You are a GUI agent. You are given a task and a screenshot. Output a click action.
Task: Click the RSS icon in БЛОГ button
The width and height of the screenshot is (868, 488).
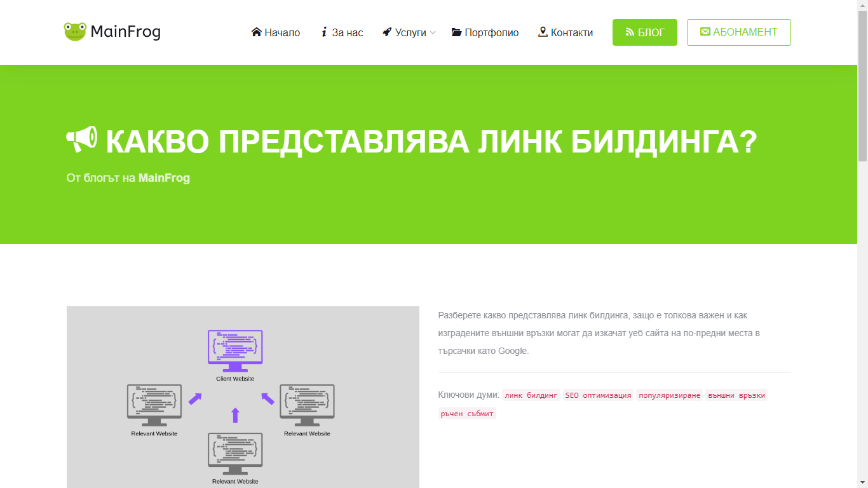pos(630,32)
